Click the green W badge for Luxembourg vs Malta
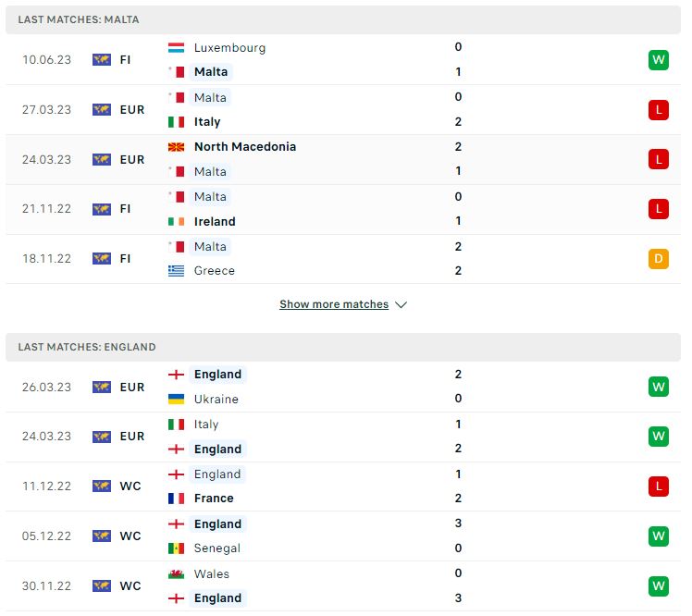The width and height of the screenshot is (692, 616). 658,59
